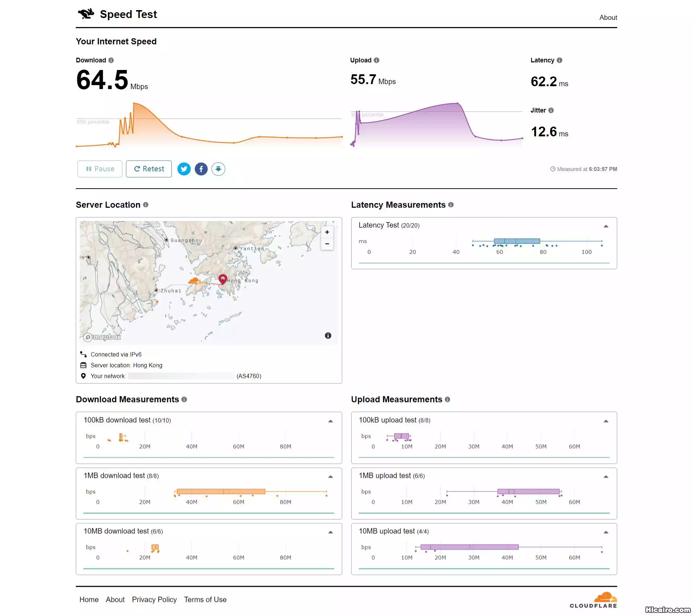Show info for Upload Measurements
693x616 pixels.
448,399
